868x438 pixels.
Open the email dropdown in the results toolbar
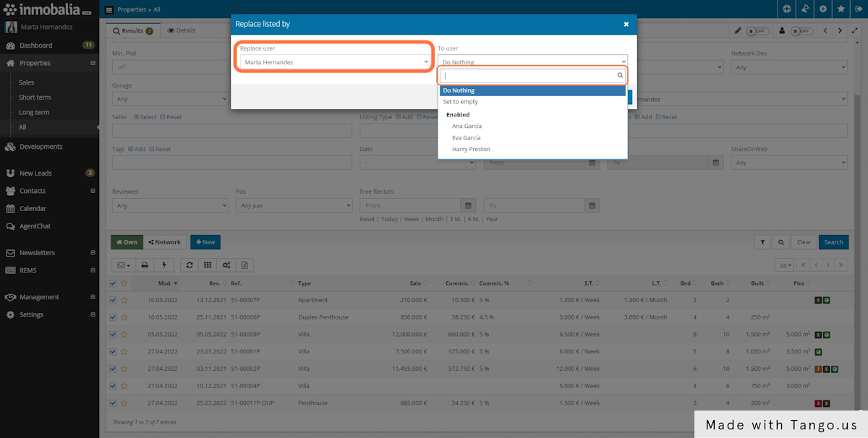(121, 265)
